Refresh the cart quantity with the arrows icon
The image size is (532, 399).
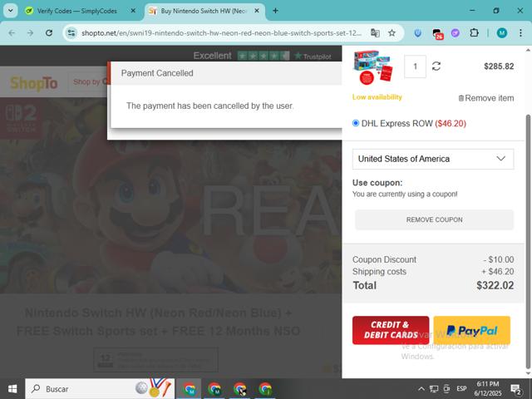coord(436,66)
